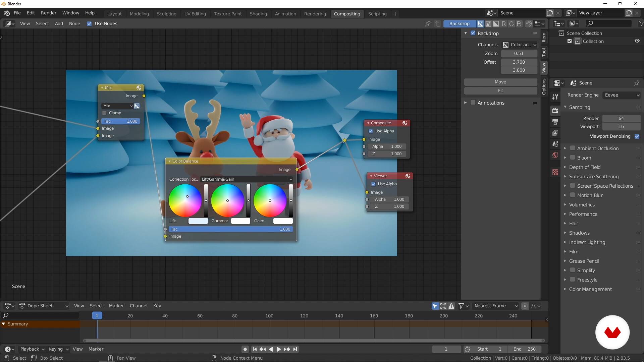The width and height of the screenshot is (644, 362).
Task: Open the World properties tab globe icon
Action: 555,155
